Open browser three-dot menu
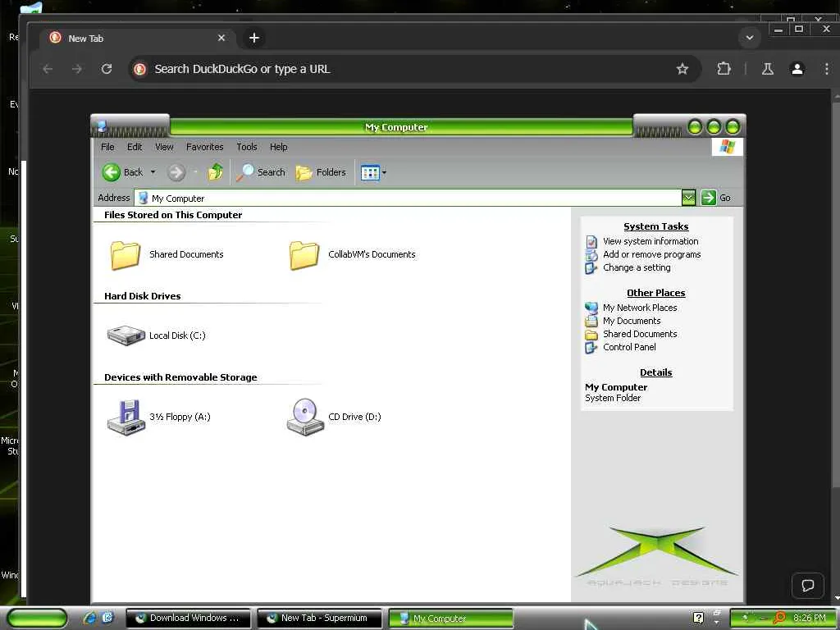The height and width of the screenshot is (630, 840). pos(827,69)
